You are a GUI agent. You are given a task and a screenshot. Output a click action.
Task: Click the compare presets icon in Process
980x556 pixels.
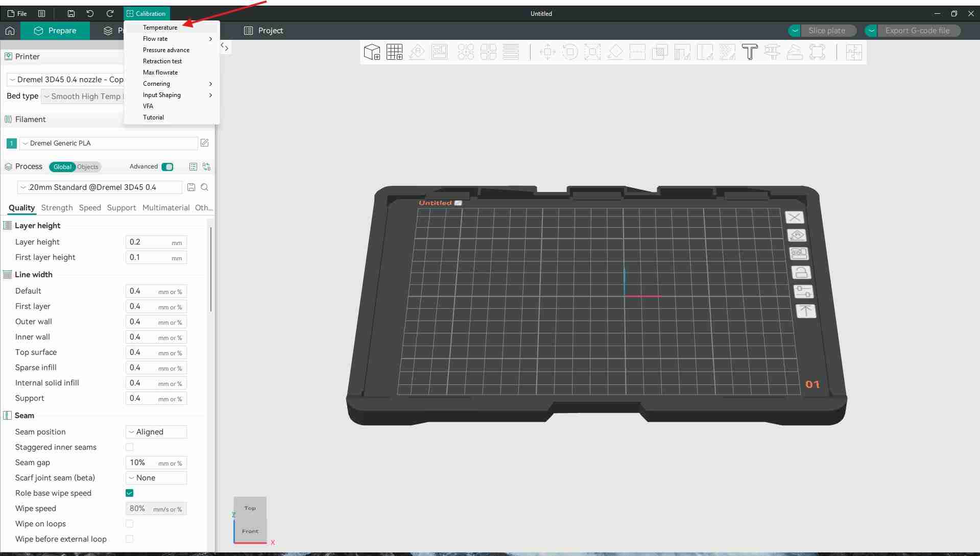click(x=206, y=166)
